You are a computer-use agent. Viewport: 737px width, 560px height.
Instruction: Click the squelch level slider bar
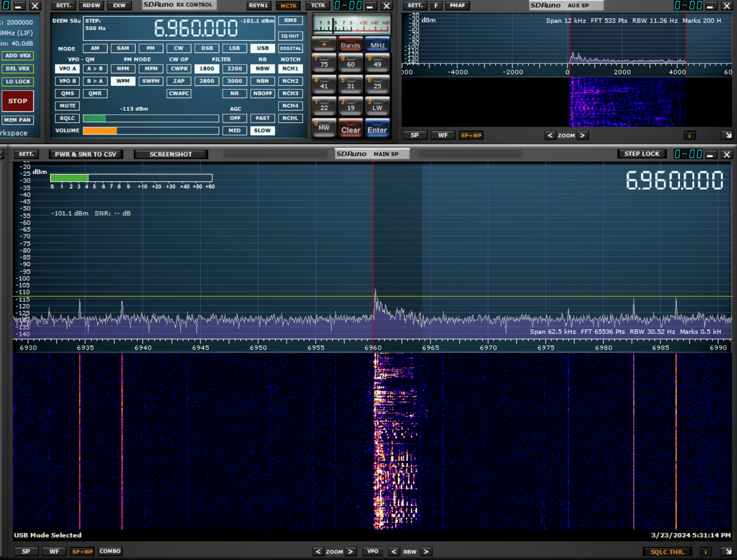point(151,118)
